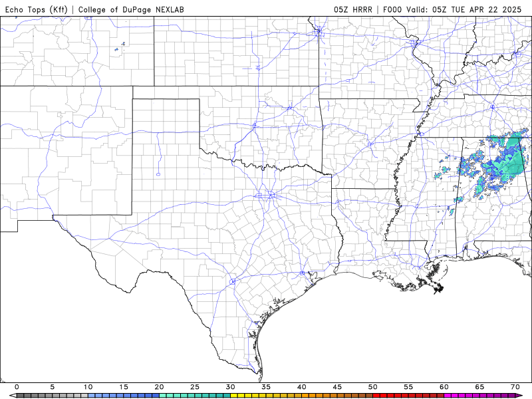Image resolution: width=532 pixels, height=399 pixels.
Task: Click the first yellow swatch at the 30 Kft mark
Action: pos(234,396)
